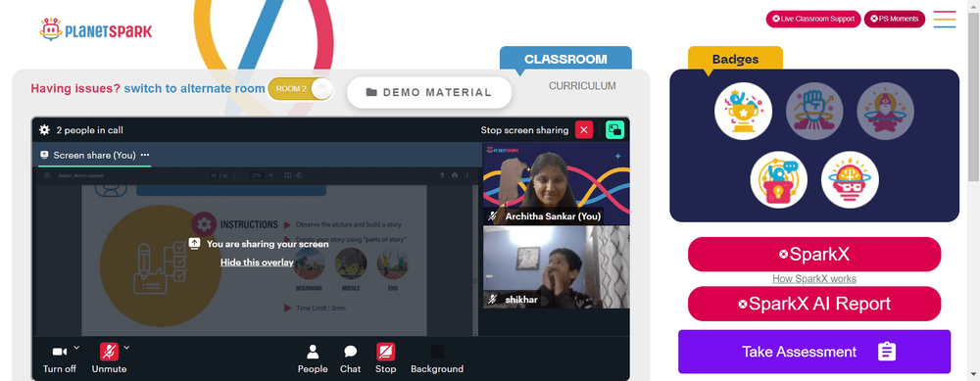Click the shared PDF download icon
The height and width of the screenshot is (381, 980).
(x=443, y=175)
